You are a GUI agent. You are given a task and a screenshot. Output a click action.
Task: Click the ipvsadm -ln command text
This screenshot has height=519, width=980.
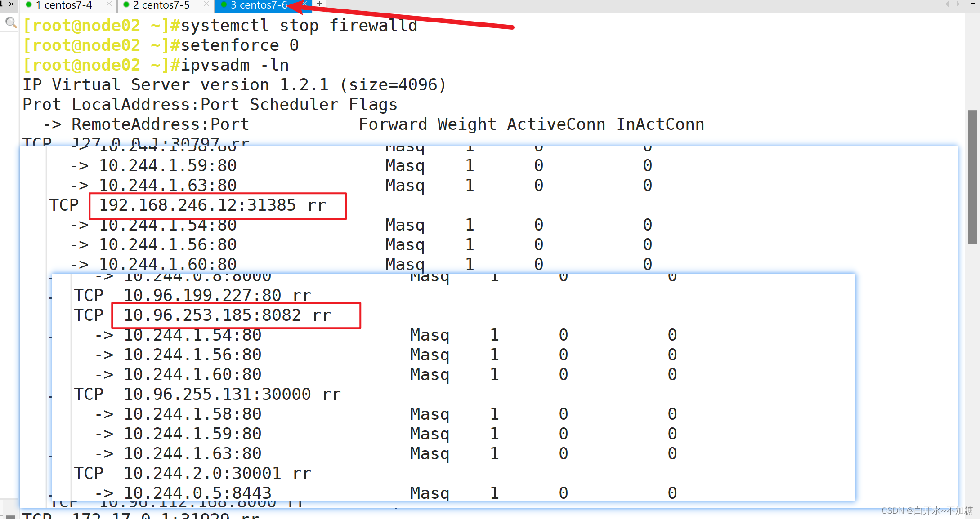pyautogui.click(x=235, y=65)
